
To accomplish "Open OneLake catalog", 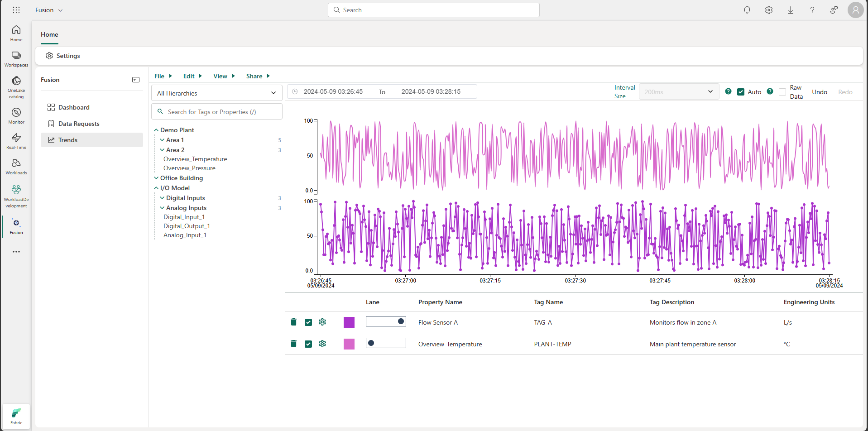I will tap(16, 87).
